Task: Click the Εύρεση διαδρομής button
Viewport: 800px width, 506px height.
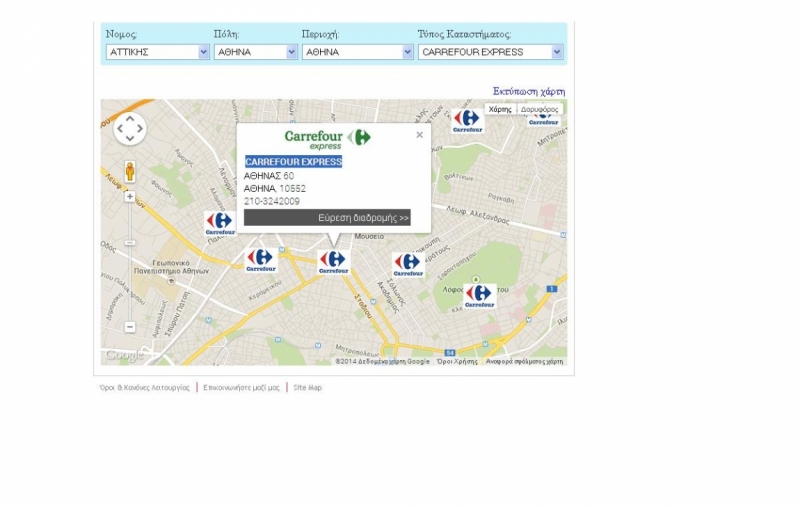Action: click(327, 218)
